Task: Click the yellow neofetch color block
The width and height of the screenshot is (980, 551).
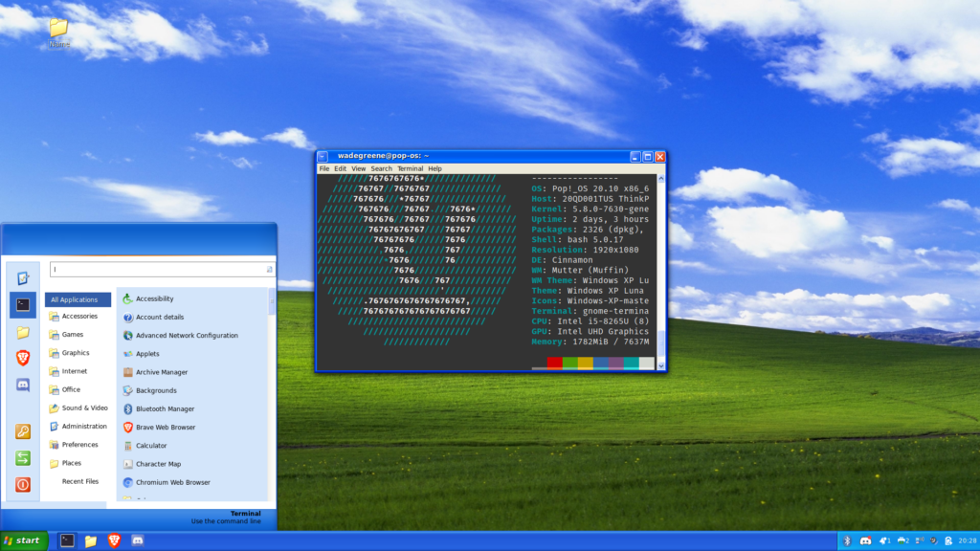Action: pos(585,363)
